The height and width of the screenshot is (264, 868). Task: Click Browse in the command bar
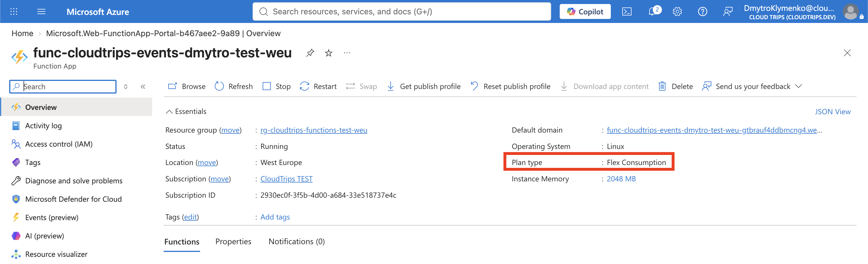click(x=187, y=87)
